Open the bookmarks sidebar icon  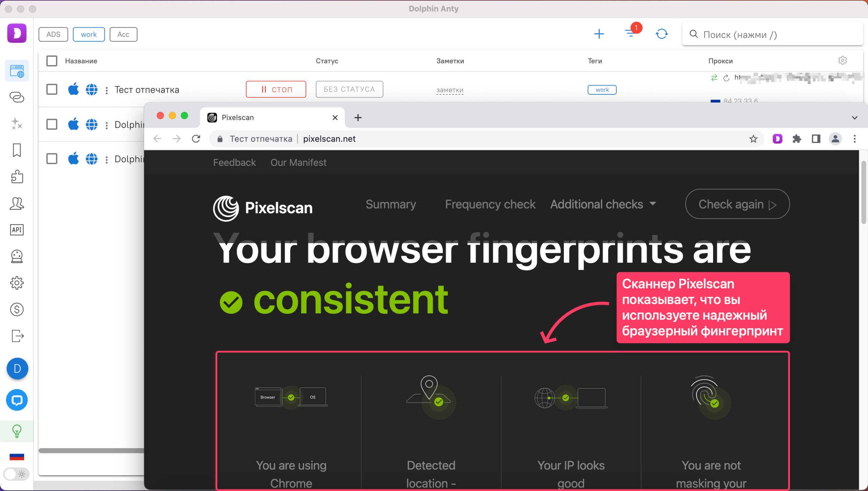coord(17,150)
